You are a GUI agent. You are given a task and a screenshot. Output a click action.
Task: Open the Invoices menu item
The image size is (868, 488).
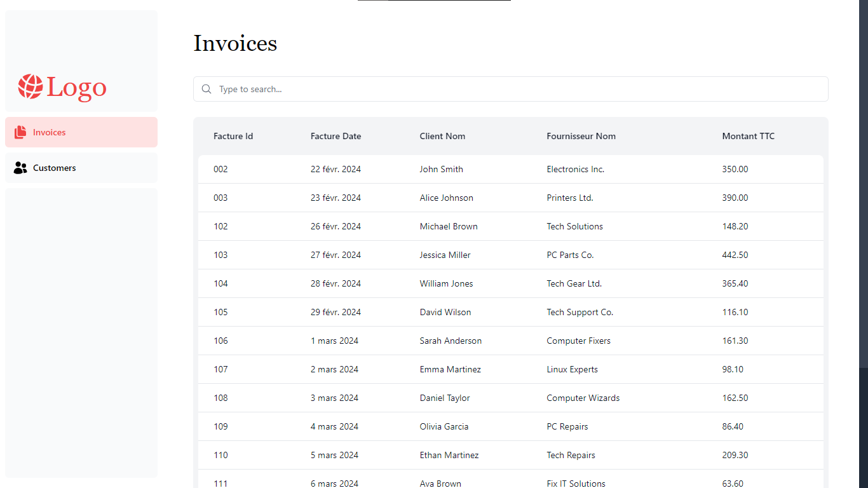[81, 132]
